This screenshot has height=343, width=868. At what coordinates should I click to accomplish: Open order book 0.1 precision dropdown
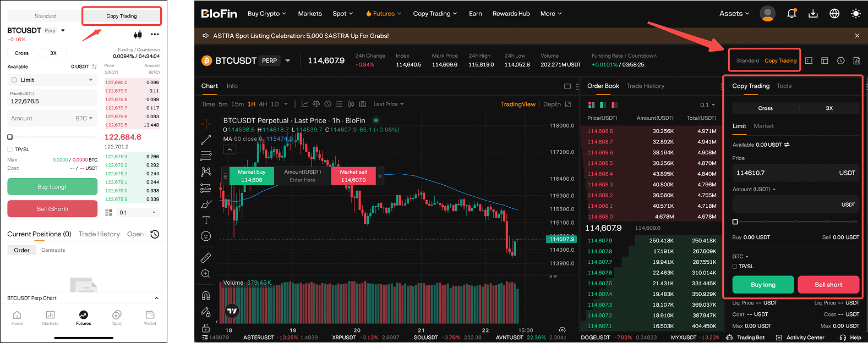point(707,105)
